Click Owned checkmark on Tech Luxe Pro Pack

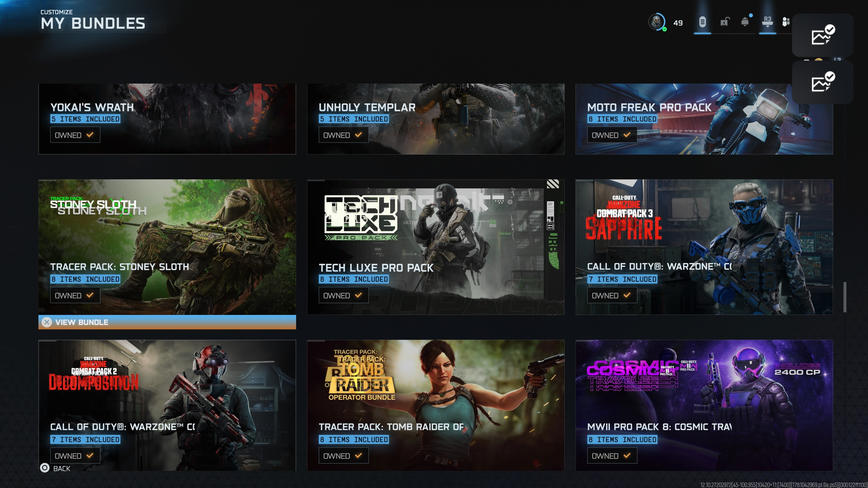pos(359,295)
